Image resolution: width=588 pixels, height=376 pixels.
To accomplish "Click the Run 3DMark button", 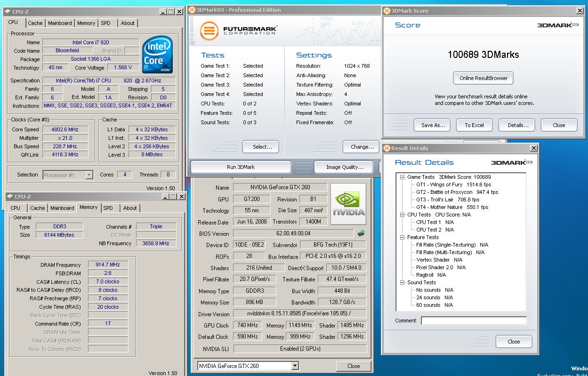I will [x=241, y=167].
